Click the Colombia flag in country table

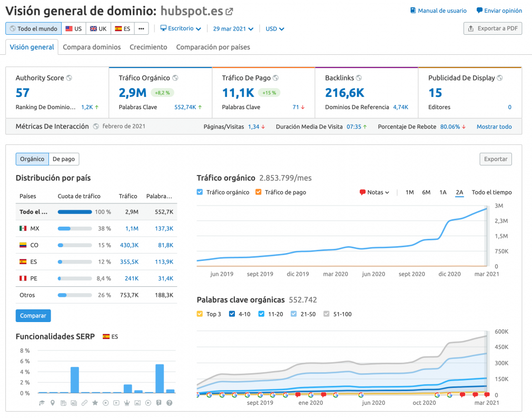pyautogui.click(x=23, y=245)
